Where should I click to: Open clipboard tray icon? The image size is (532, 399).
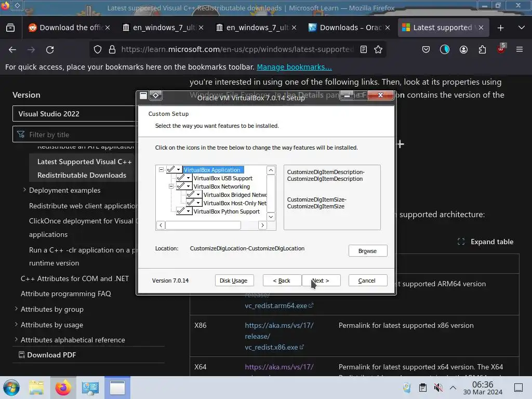[423, 388]
